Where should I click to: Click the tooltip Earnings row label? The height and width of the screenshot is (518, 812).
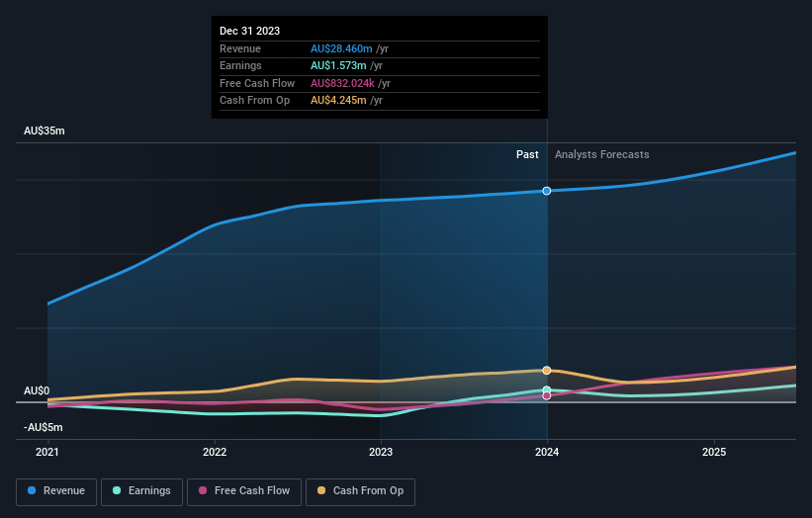pos(240,65)
